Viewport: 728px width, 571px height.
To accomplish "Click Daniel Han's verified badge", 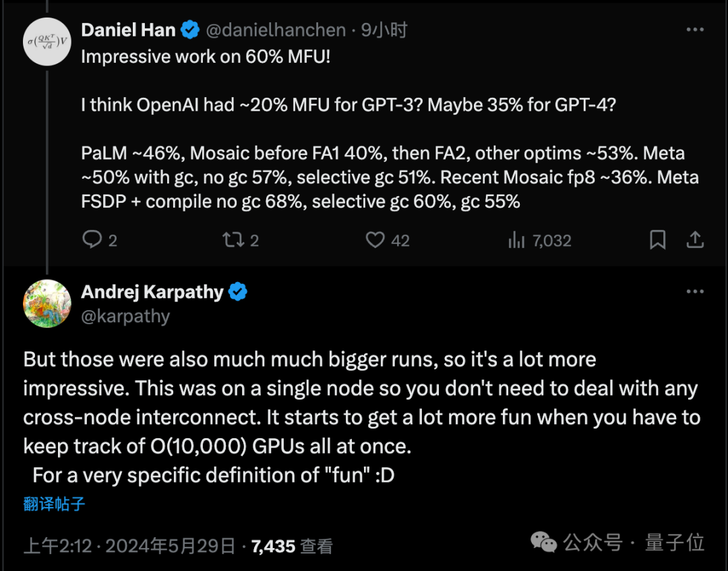I will 191,30.
